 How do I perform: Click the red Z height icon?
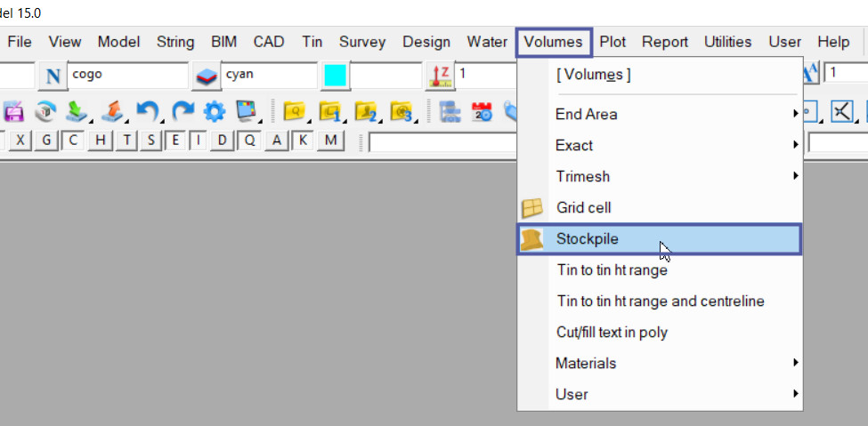pos(442,76)
